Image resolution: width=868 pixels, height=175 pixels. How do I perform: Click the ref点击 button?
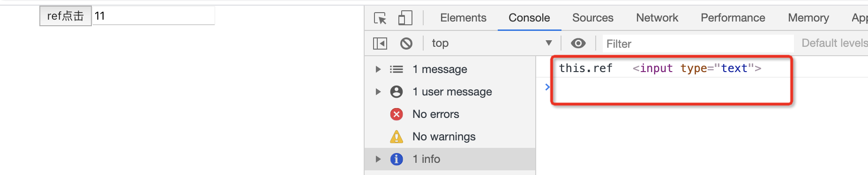66,16
